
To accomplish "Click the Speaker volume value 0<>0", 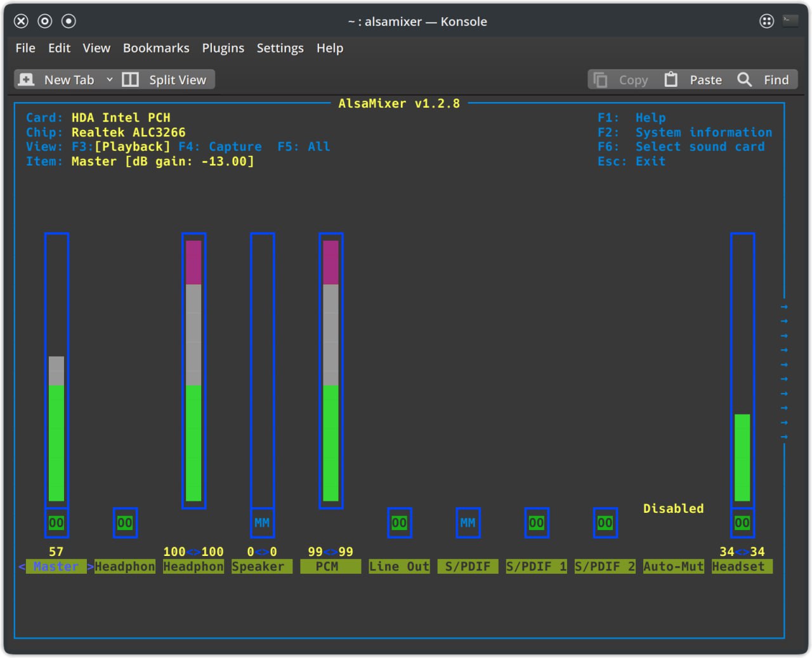I will pos(262,552).
